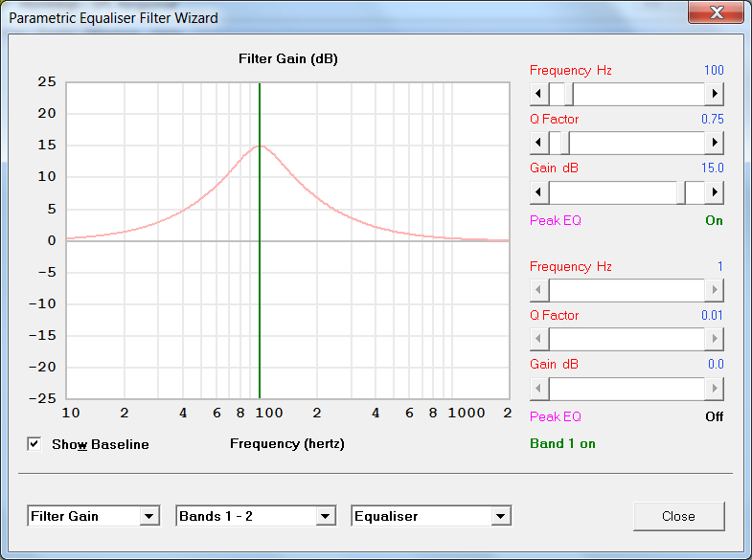This screenshot has width=752, height=560.
Task: Click band 2 Q Factor value 0.01
Action: (x=712, y=315)
